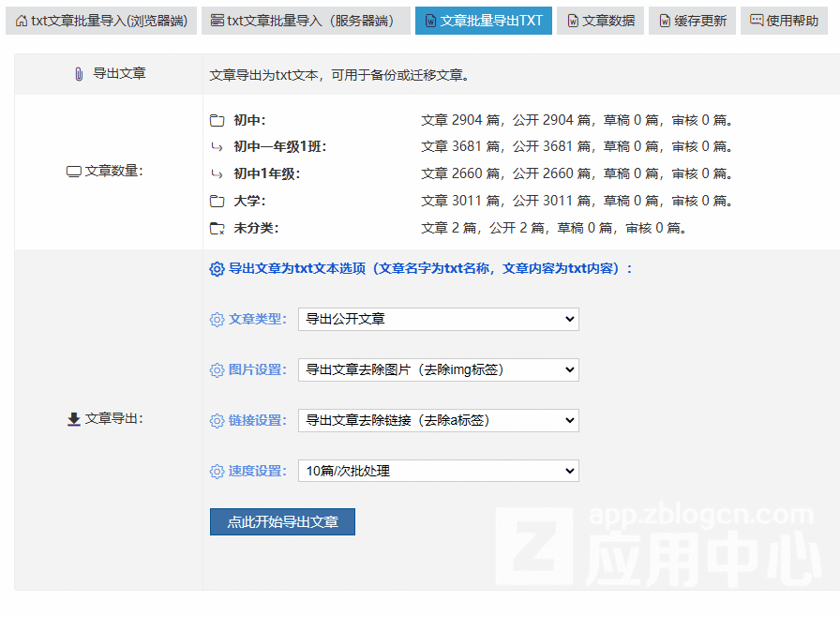Go to the 缓存更新 tab

pyautogui.click(x=692, y=21)
